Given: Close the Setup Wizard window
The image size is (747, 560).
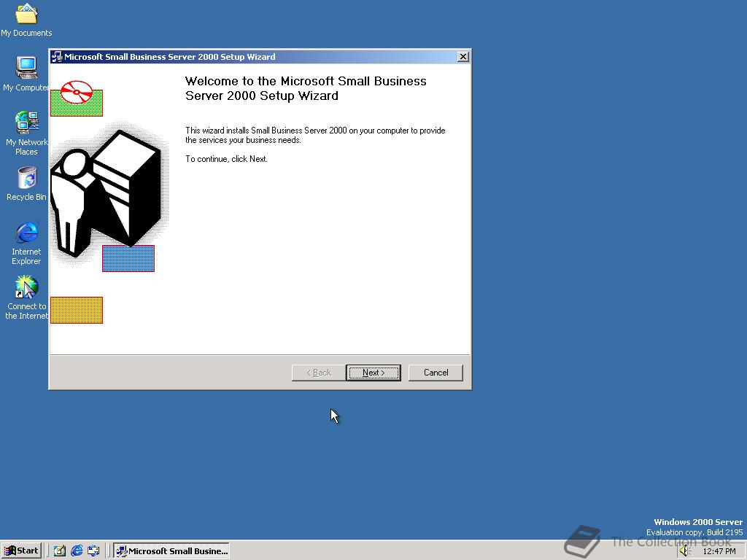Looking at the screenshot, I should click(x=462, y=57).
